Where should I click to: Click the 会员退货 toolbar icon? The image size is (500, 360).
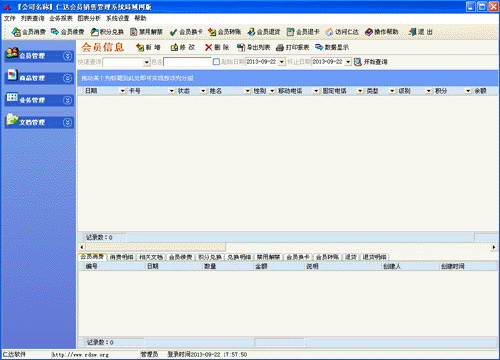pos(251,32)
